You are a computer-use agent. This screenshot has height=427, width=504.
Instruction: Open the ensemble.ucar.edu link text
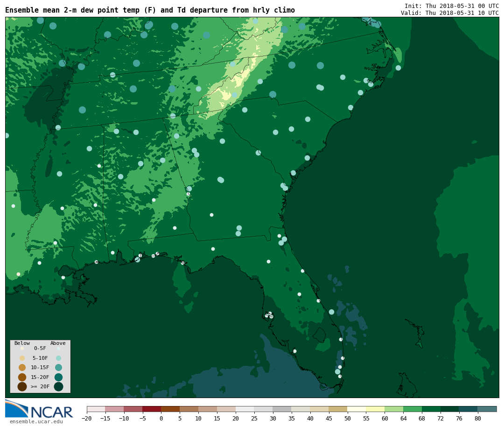click(36, 422)
